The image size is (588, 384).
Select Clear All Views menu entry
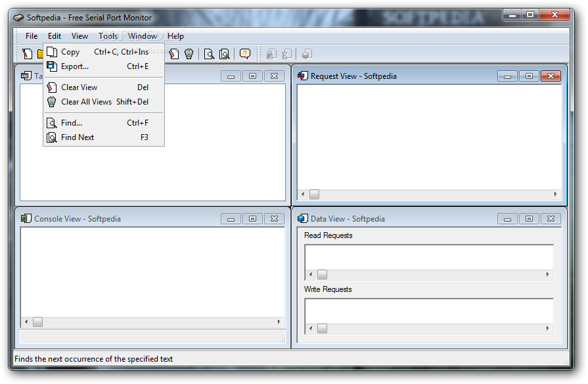point(104,102)
